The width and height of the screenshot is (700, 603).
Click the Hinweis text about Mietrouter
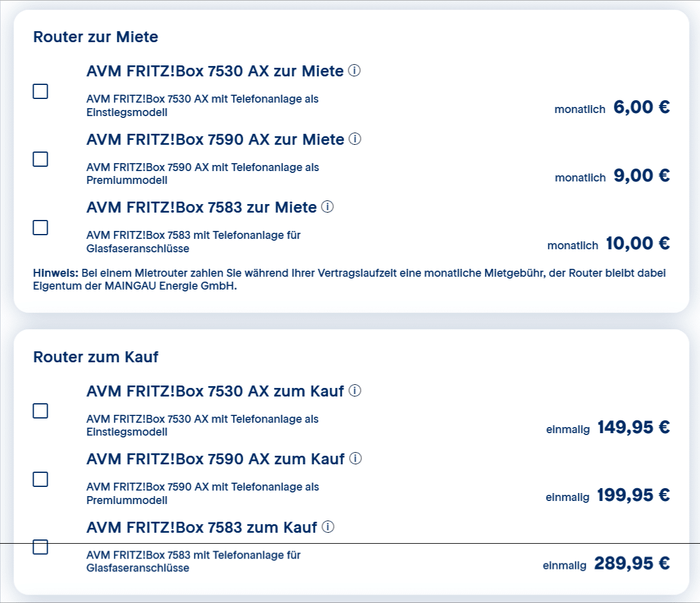350,279
